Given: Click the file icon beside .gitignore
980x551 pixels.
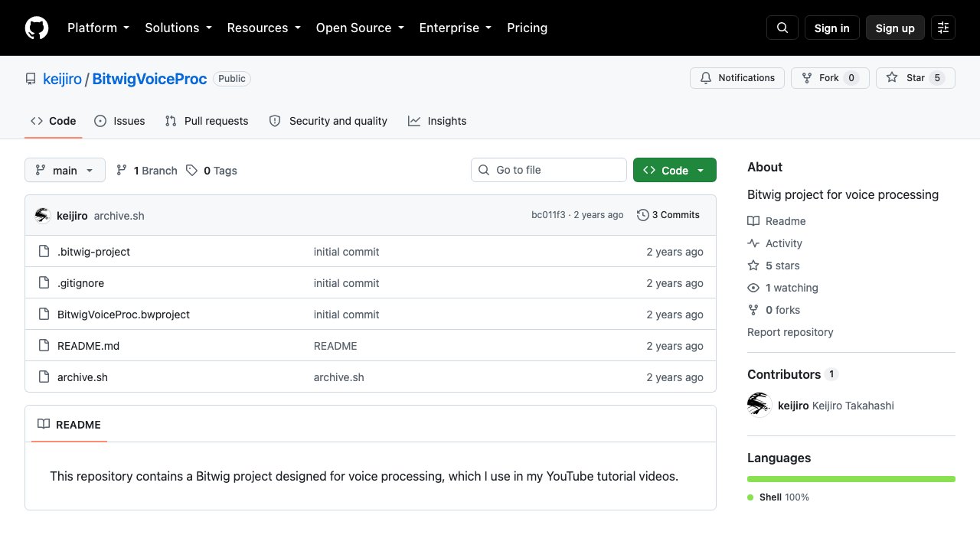Looking at the screenshot, I should coord(44,283).
